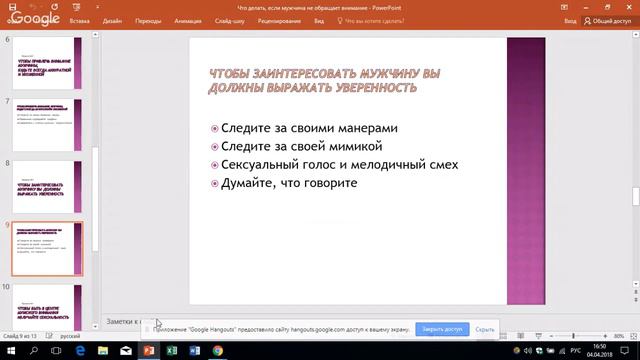
Task: Select slide 7 thumbnail
Action: click(47, 125)
